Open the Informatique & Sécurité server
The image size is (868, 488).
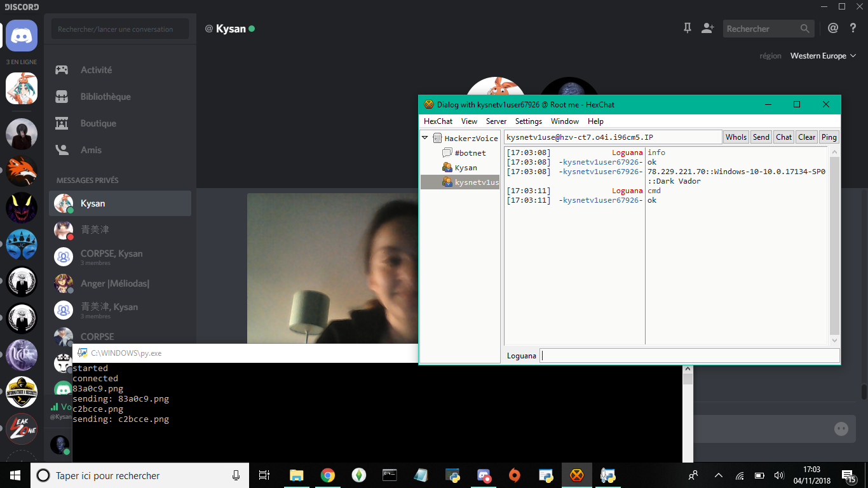(22, 392)
